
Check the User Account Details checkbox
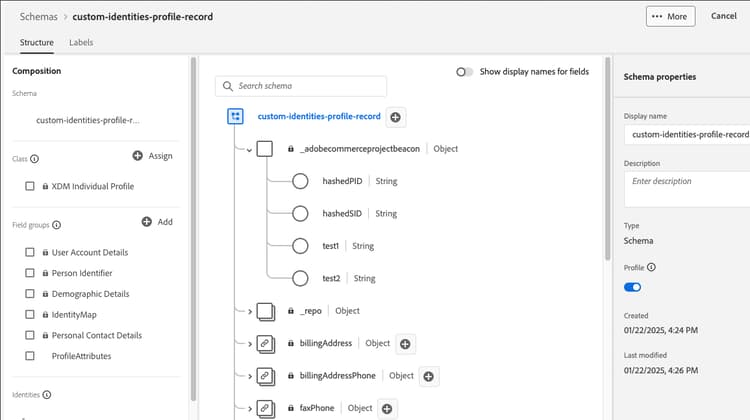point(30,252)
